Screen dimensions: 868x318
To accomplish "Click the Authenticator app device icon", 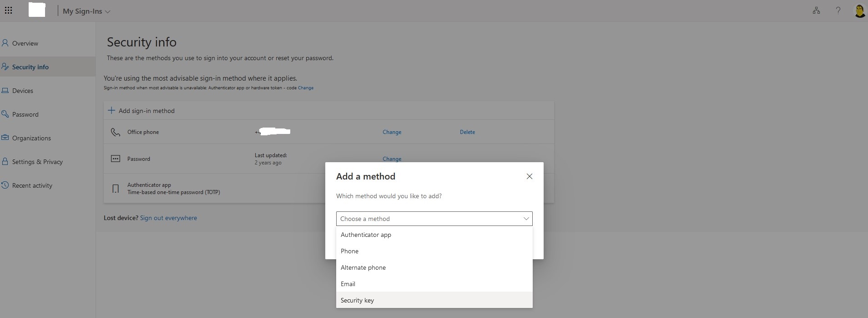I will pyautogui.click(x=116, y=189).
